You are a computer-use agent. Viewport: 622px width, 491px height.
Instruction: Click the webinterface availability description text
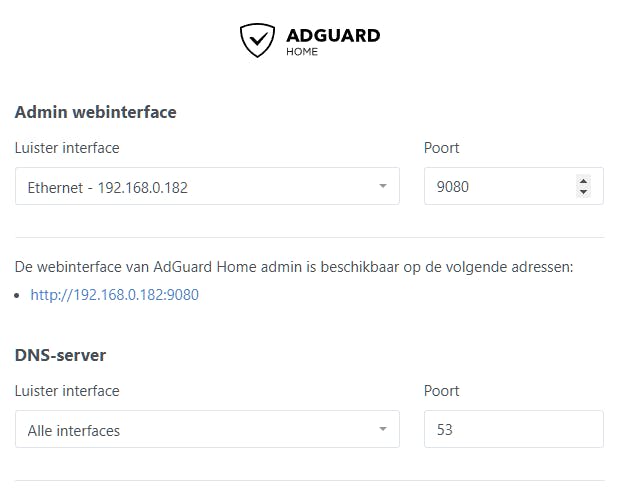click(294, 267)
